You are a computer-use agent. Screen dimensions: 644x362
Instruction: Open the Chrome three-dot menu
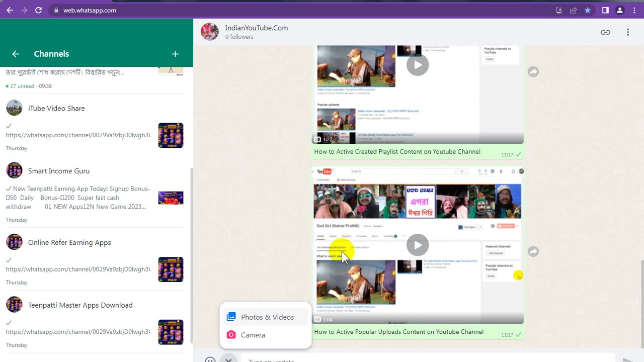634,10
